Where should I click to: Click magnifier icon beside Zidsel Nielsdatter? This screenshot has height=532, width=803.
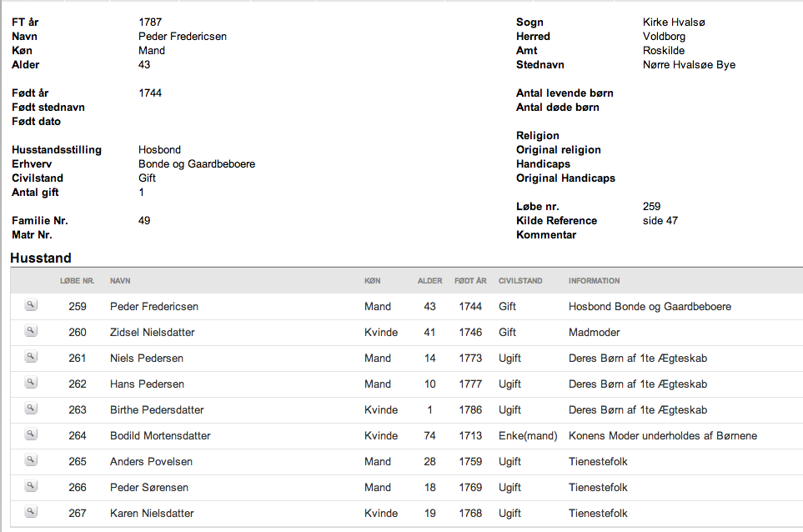pos(31,331)
